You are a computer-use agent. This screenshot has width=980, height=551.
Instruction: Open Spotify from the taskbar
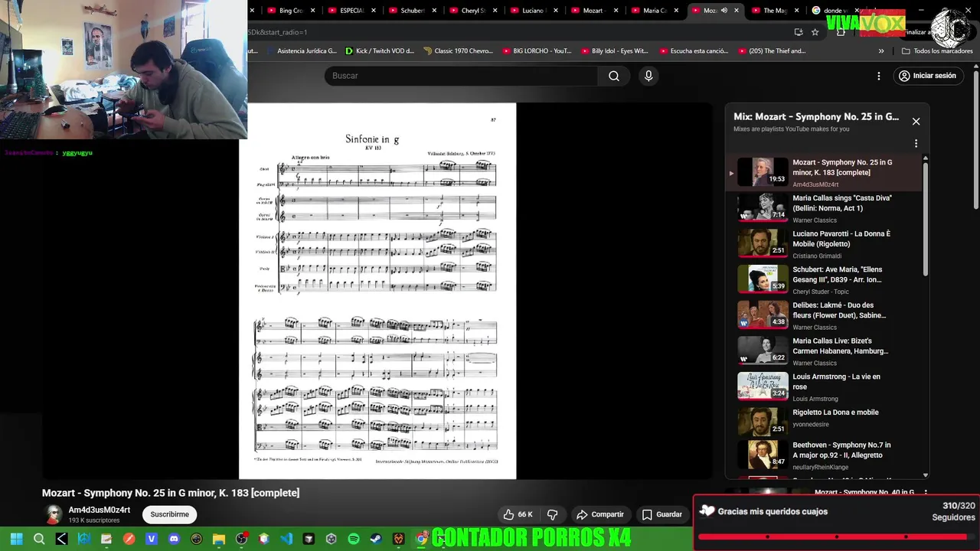[x=354, y=539]
